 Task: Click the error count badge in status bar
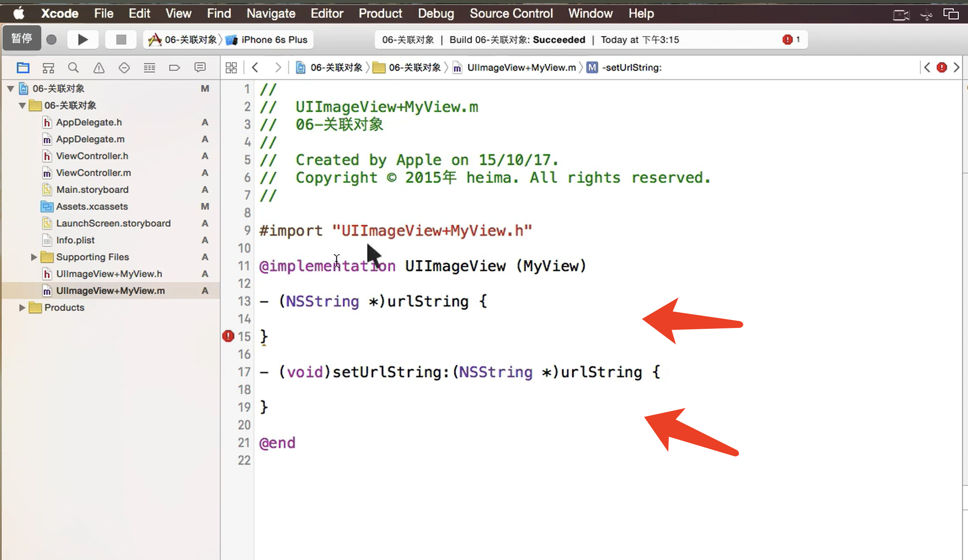point(791,40)
